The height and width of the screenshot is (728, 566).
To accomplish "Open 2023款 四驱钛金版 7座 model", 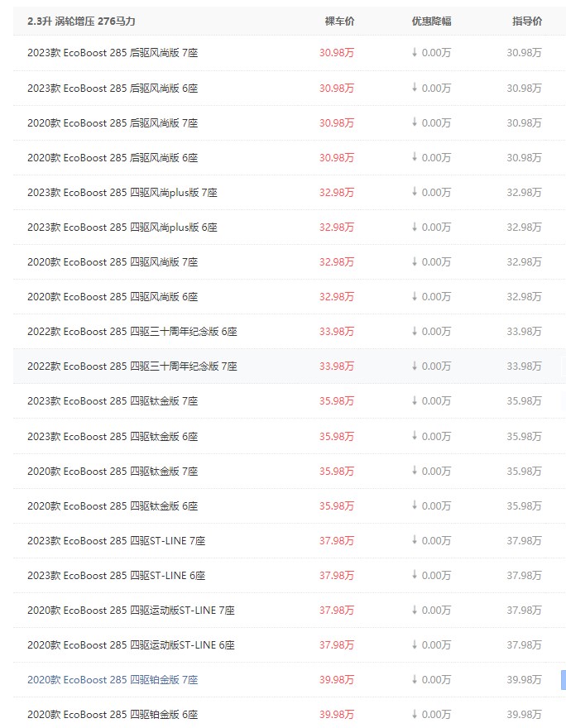I will tap(113, 401).
